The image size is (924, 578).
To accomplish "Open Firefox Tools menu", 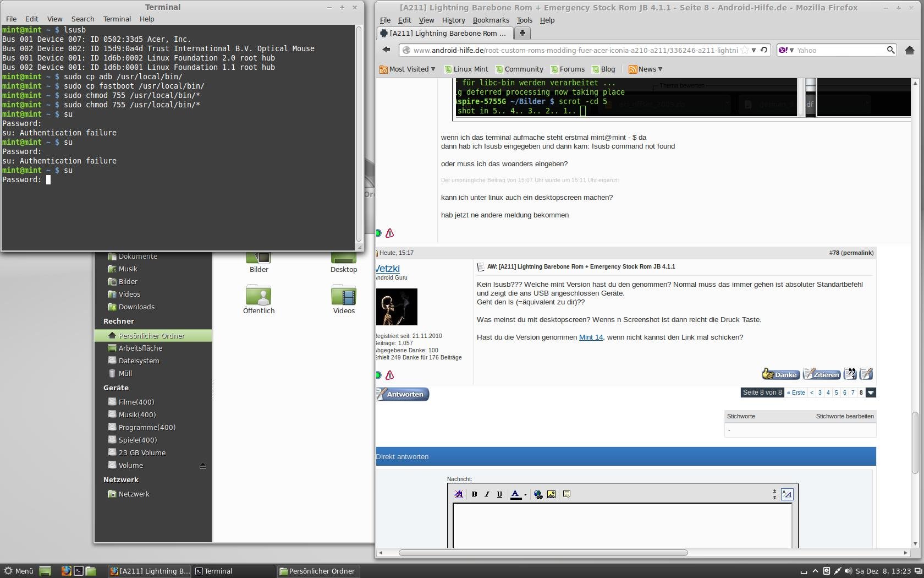I will (x=524, y=20).
